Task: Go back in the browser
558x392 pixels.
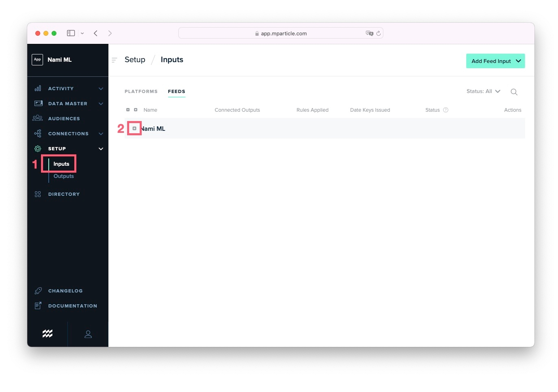Action: coord(96,33)
